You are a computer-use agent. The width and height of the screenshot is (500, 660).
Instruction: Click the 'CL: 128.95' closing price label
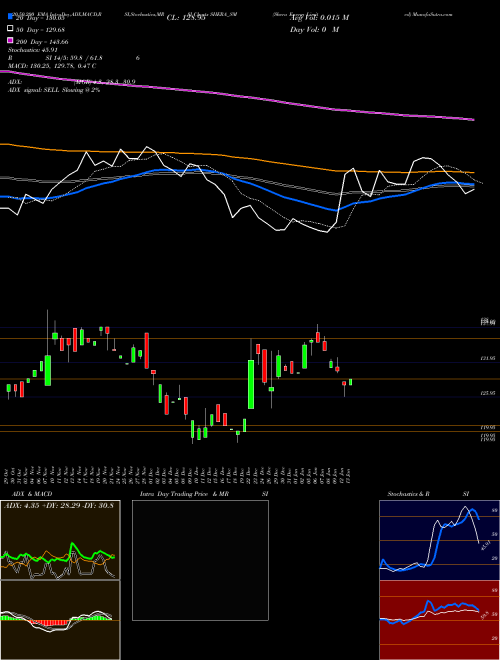coord(186,18)
